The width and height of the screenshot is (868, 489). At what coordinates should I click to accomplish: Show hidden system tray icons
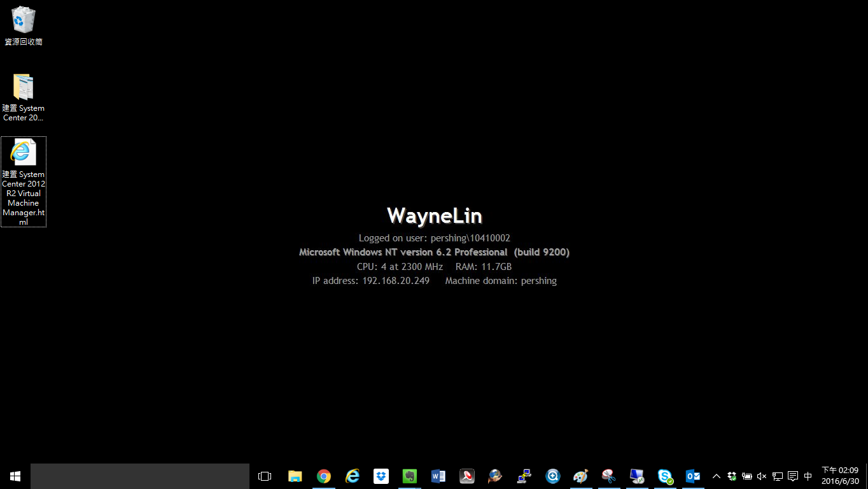pos(717,476)
